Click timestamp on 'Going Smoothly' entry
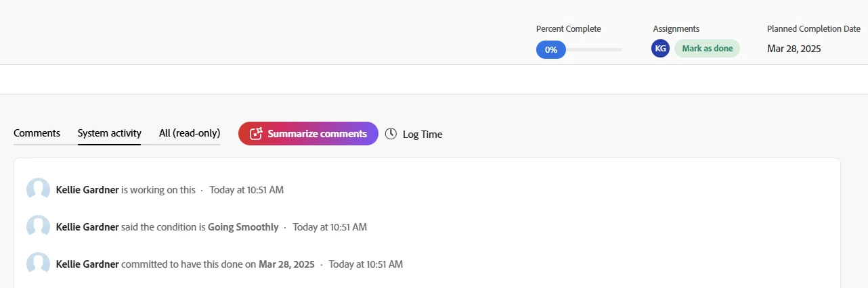Viewport: 868px width, 288px height. pyautogui.click(x=330, y=227)
